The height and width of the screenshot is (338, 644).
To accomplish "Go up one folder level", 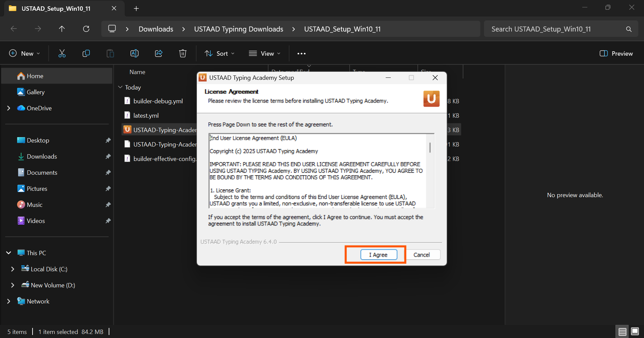I will point(62,29).
